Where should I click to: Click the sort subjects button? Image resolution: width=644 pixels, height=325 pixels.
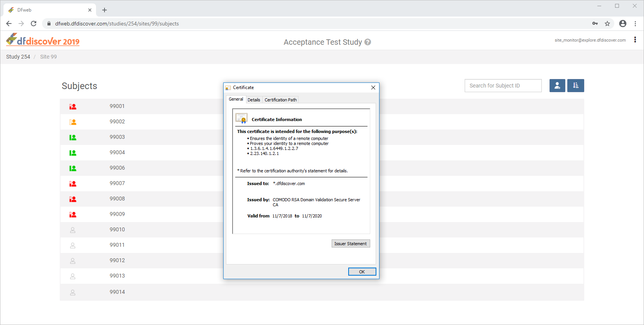pos(575,86)
